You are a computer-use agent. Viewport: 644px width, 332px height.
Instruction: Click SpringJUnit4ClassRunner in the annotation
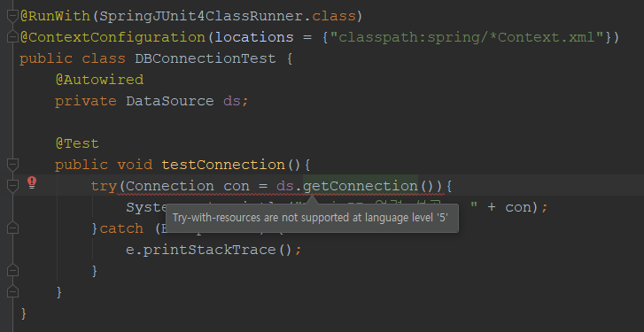[201, 16]
